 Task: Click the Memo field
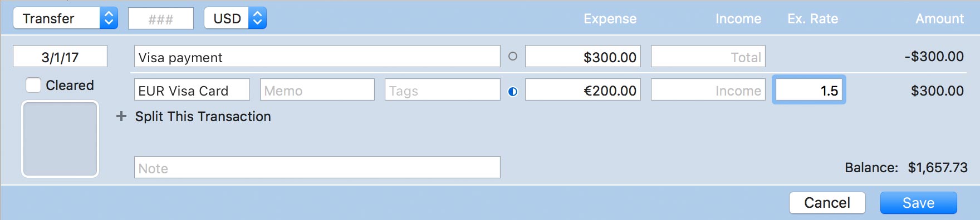[317, 89]
